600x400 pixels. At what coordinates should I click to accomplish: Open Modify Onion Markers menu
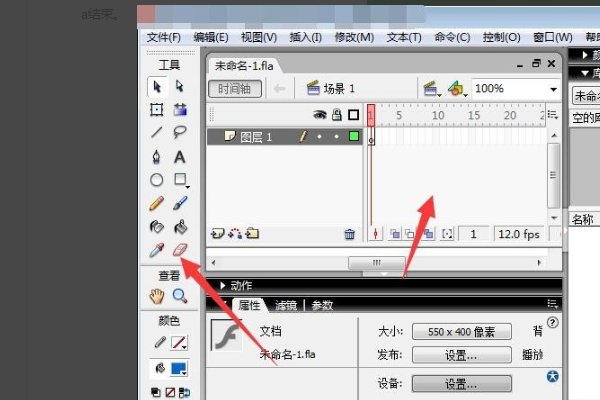point(447,233)
